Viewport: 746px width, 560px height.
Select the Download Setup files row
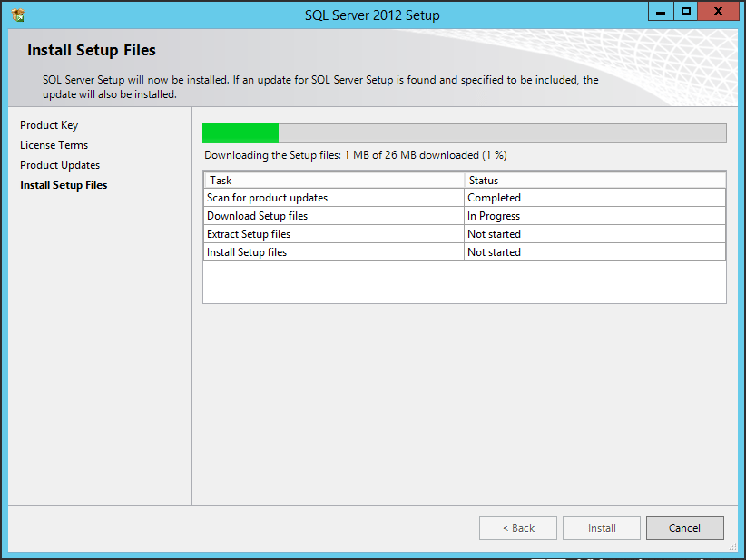[x=257, y=216]
